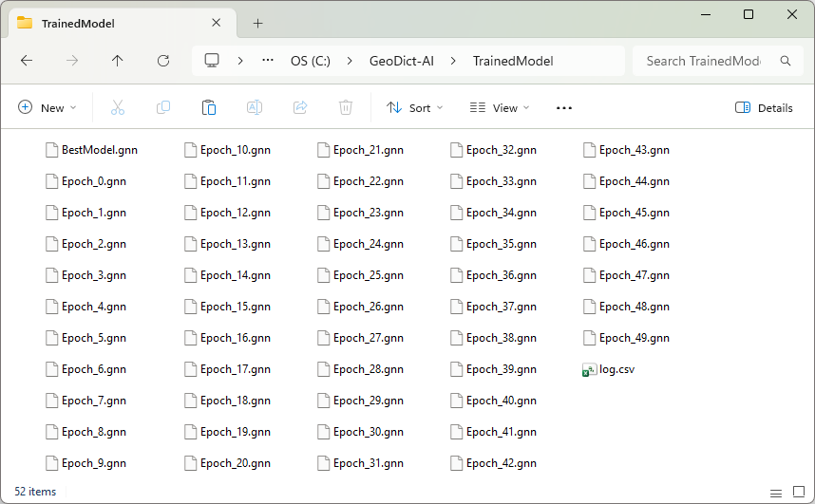
Task: Select file Epoch_42.gnn
Action: 494,463
